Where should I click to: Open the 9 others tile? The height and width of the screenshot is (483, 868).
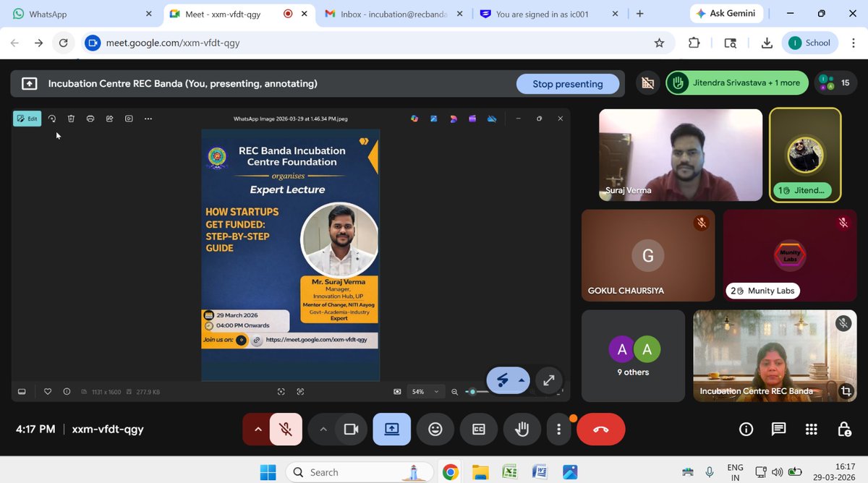point(633,356)
